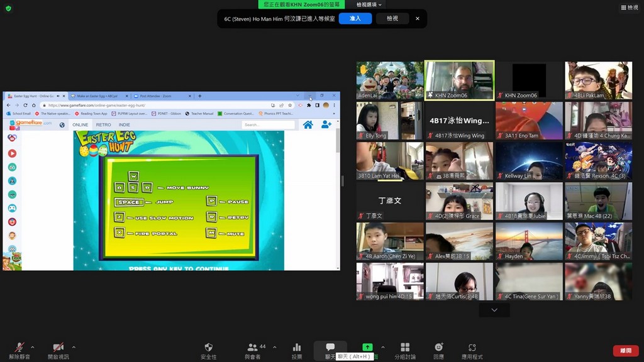Open Teacher Manual bookmark

point(199,113)
